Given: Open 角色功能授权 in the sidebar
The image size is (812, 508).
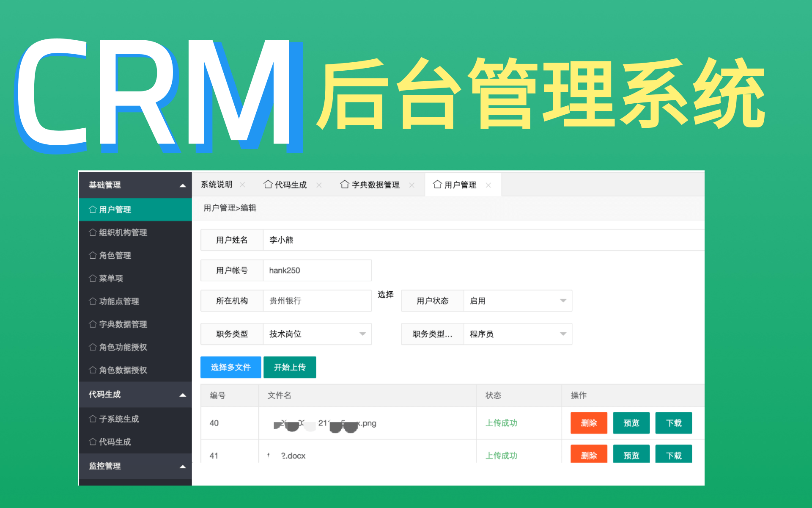Looking at the screenshot, I should click(x=135, y=347).
